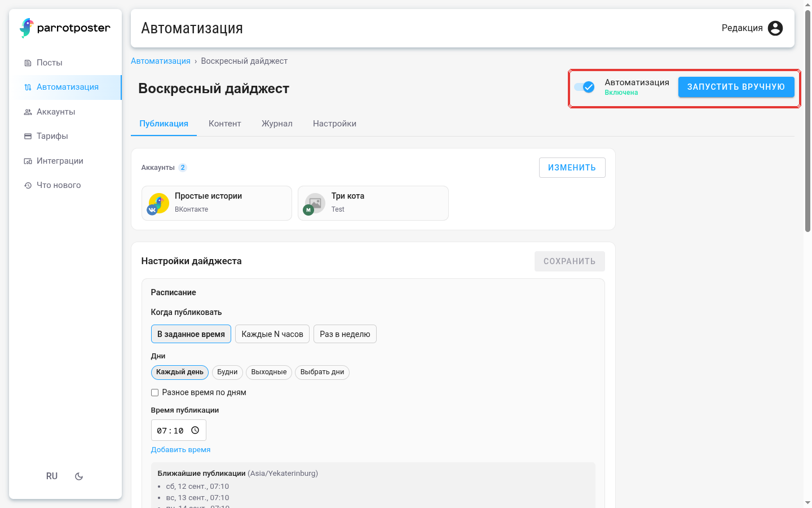The image size is (812, 508).
Task: Select Каждые N часов schedule option
Action: [272, 334]
